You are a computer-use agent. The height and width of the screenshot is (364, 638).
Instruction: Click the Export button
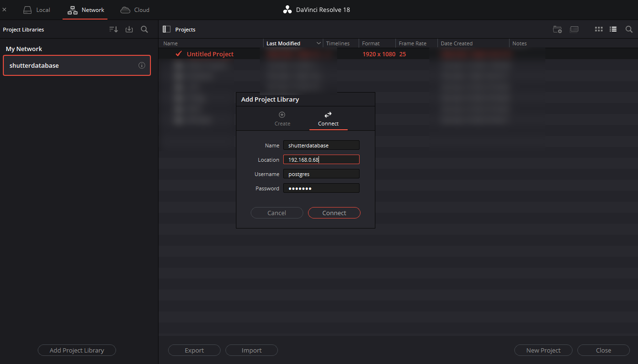click(194, 350)
